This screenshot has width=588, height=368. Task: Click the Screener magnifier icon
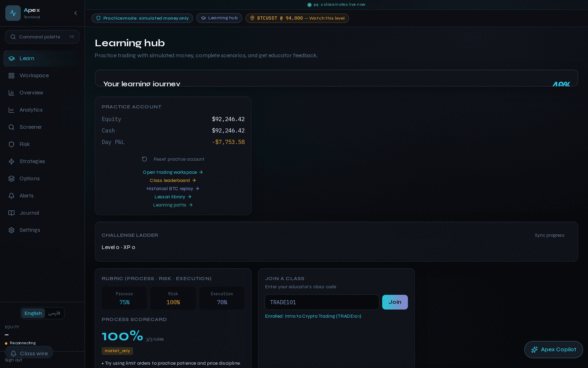click(x=11, y=127)
